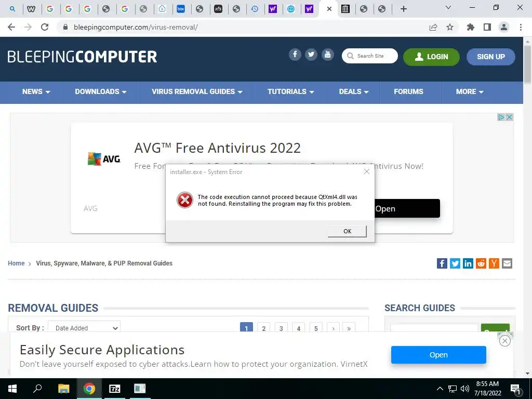The width and height of the screenshot is (532, 399).
Task: Expand the DOWNLOADS menu
Action: [x=100, y=91]
